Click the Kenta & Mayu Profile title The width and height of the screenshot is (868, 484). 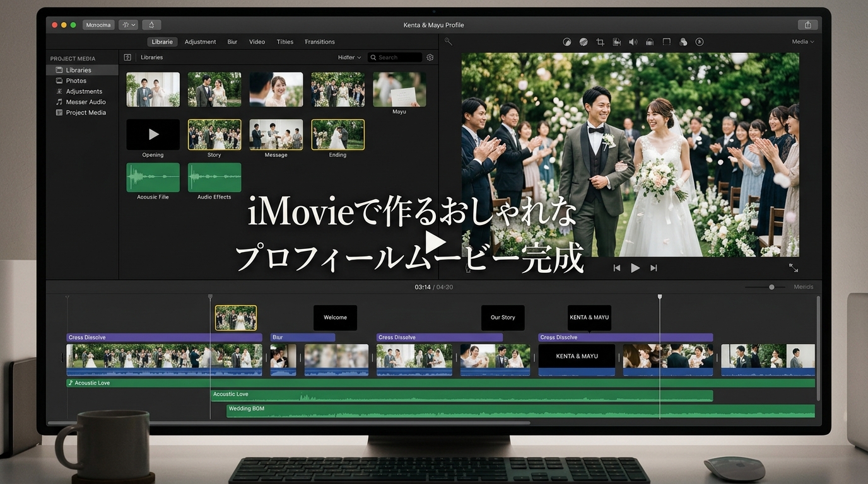(x=433, y=25)
